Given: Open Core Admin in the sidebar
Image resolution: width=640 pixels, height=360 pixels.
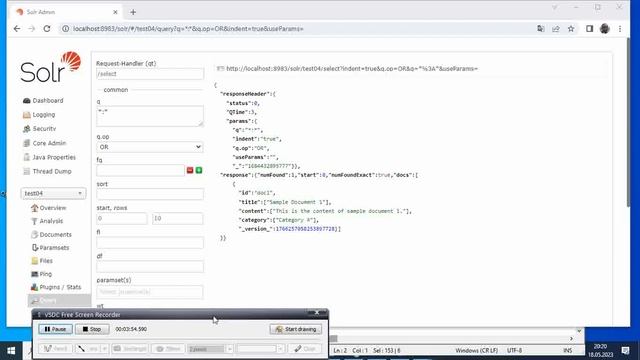Looking at the screenshot, I should 44,143.
